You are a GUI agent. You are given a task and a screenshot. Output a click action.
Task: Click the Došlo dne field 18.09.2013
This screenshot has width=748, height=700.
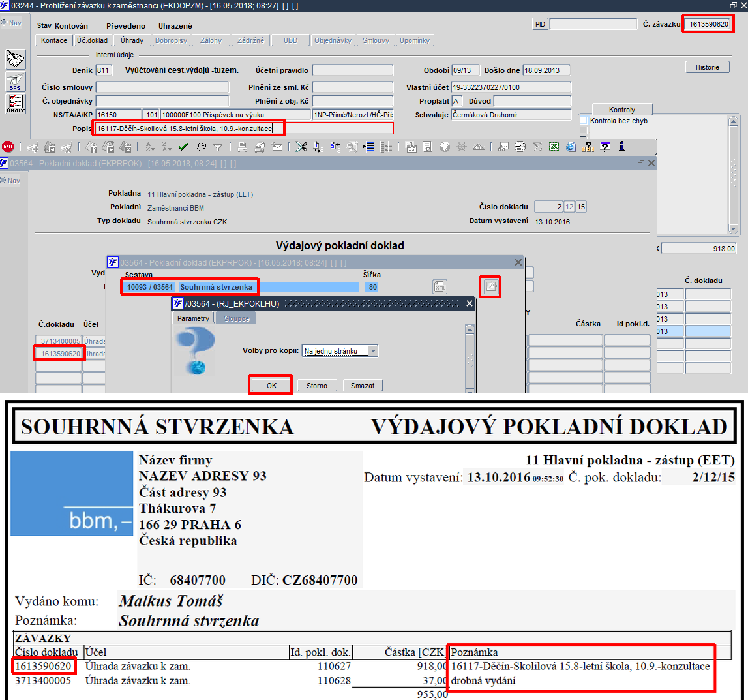point(546,70)
